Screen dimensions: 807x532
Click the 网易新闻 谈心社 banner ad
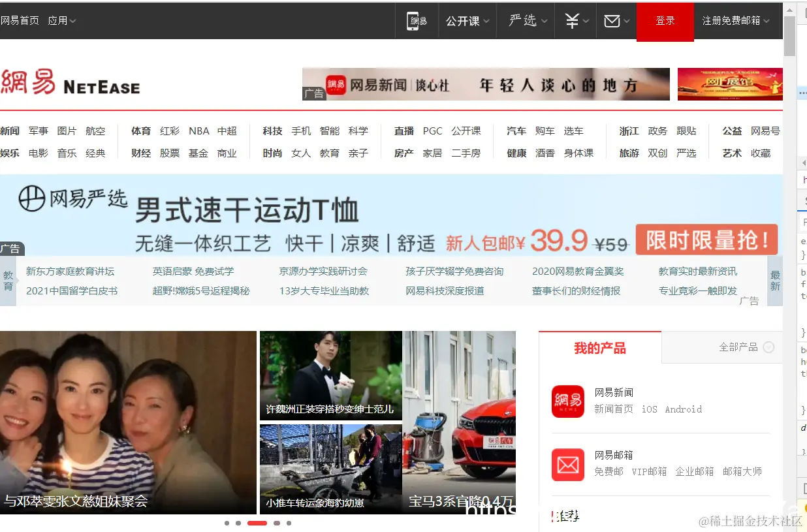[486, 84]
